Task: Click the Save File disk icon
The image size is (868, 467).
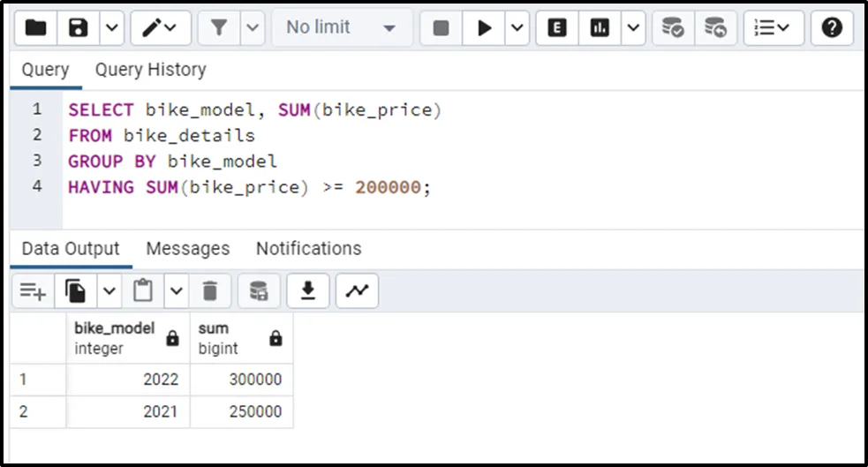Action: click(79, 28)
